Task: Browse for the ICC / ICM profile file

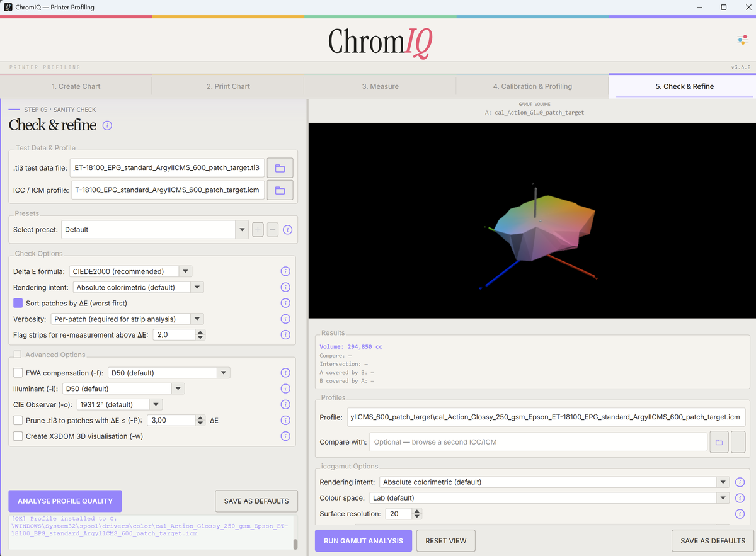Action: pos(280,190)
